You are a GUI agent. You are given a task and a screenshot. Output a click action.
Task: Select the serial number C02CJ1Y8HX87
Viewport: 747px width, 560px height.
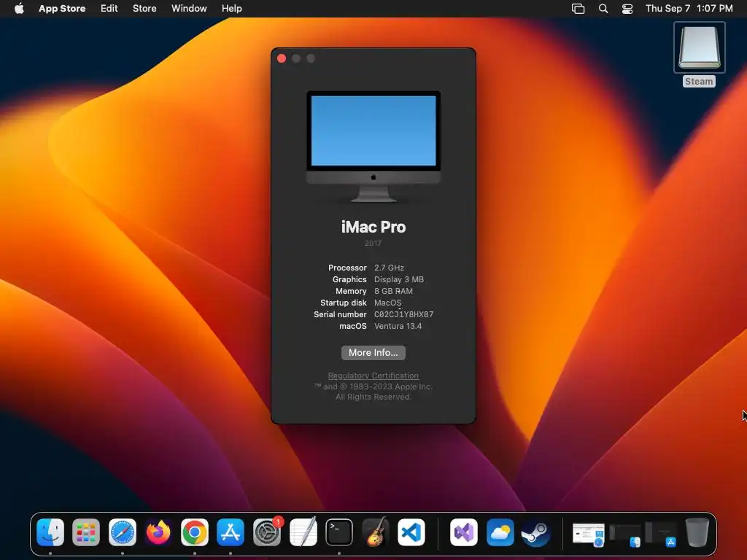point(403,314)
